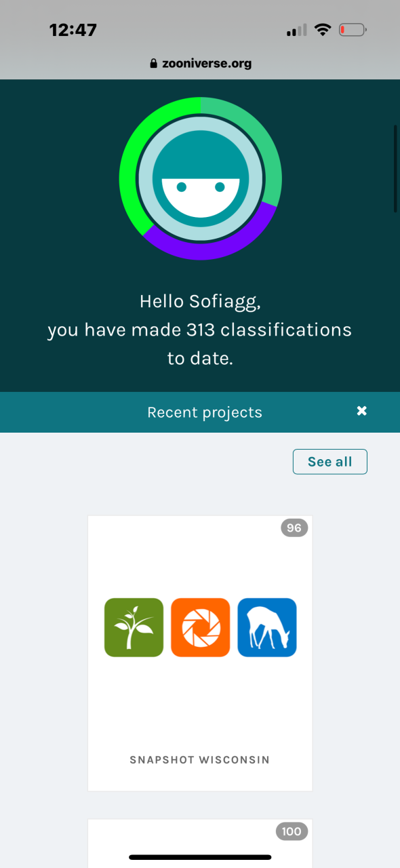The width and height of the screenshot is (400, 868).
Task: Tap the 96 classifications badge
Action: [x=294, y=528]
